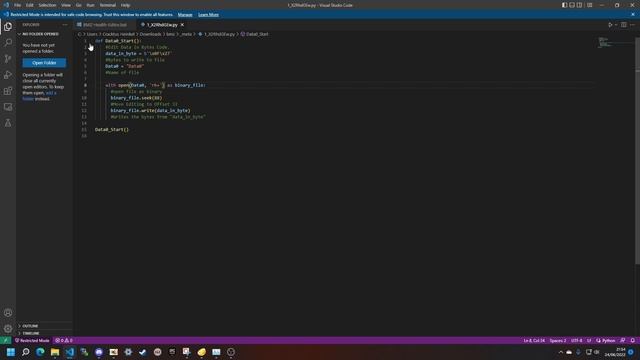Open run options dropdown beside play icon
640x360 pixels.
[x=616, y=25]
